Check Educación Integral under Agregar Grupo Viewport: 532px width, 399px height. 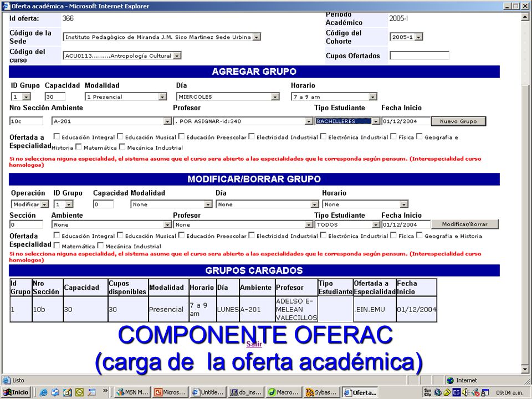[x=57, y=136]
